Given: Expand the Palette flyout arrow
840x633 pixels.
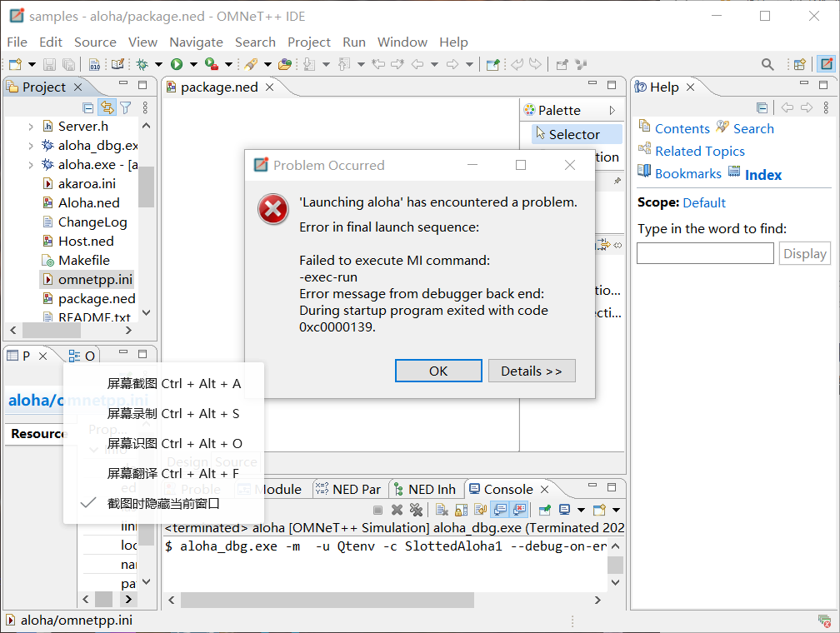Looking at the screenshot, I should pos(612,110).
